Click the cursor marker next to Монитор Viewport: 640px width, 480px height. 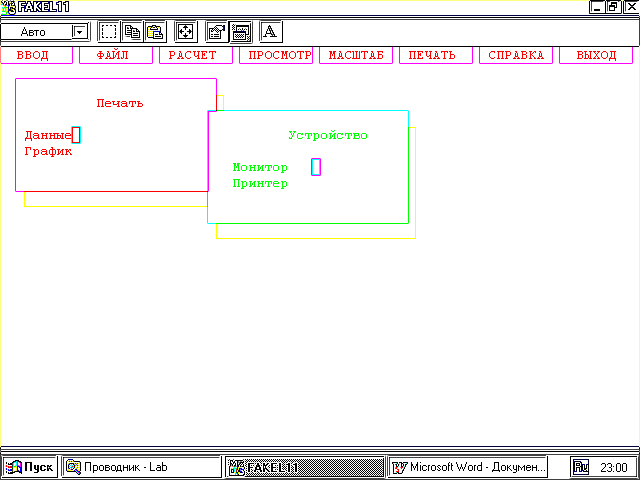click(x=316, y=167)
